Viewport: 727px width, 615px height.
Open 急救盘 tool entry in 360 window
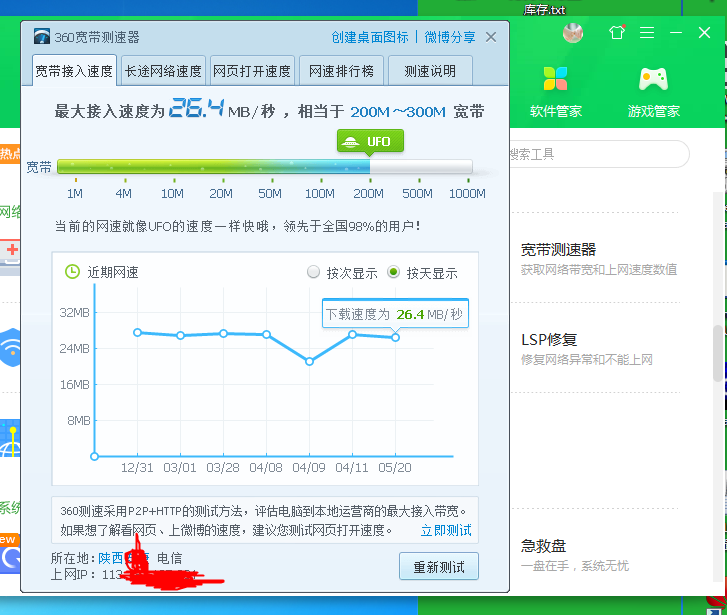(x=575, y=555)
